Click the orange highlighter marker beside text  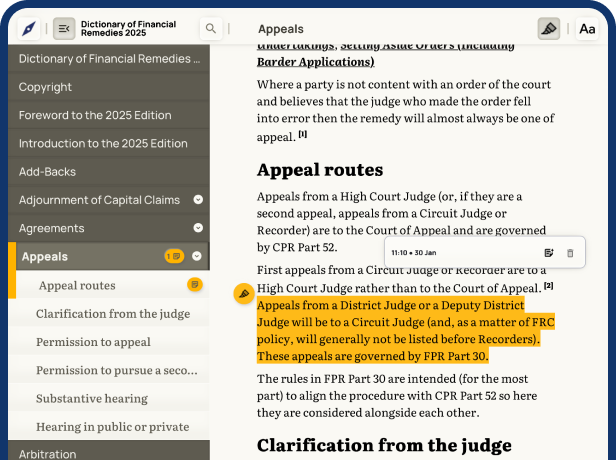(x=243, y=293)
